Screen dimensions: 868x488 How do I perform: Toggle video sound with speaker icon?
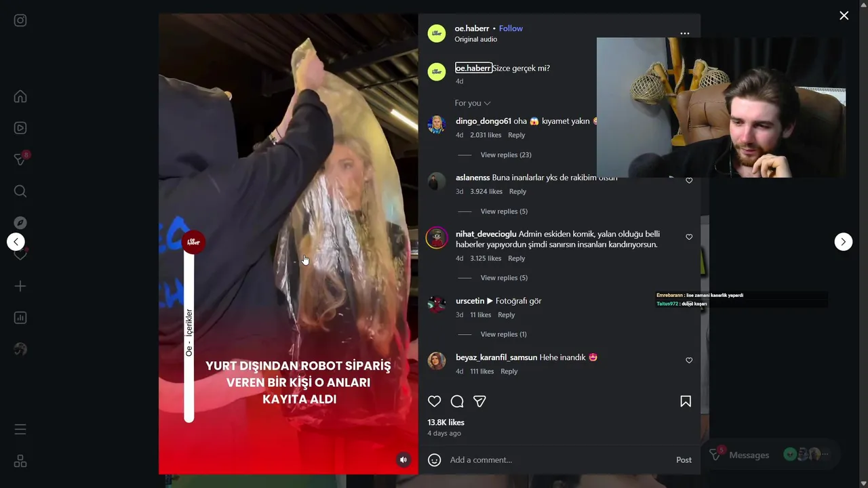coord(403,460)
